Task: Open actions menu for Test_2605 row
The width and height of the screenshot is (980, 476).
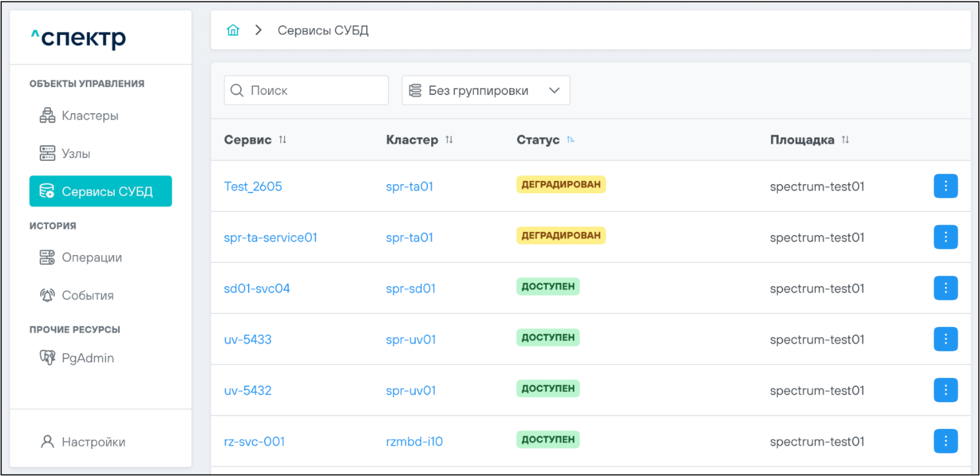Action: pos(945,186)
